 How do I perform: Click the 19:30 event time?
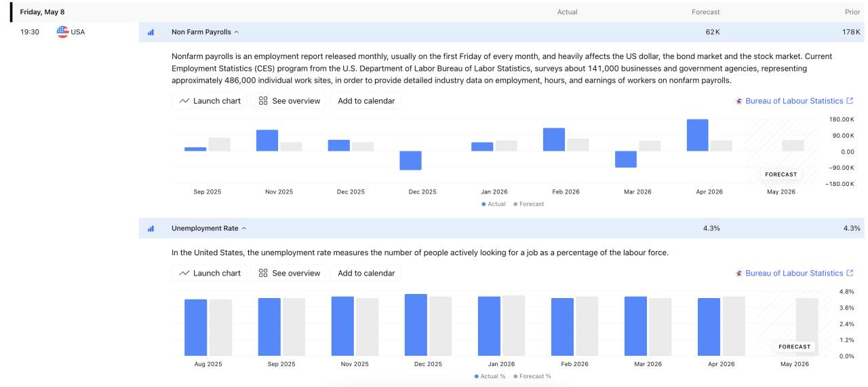coord(30,32)
